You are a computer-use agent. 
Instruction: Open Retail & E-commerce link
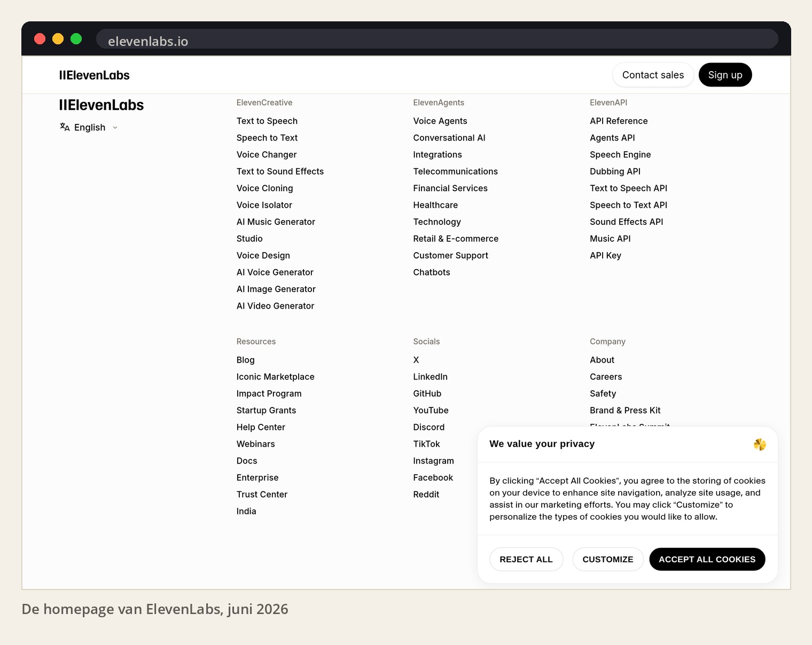pyautogui.click(x=456, y=239)
